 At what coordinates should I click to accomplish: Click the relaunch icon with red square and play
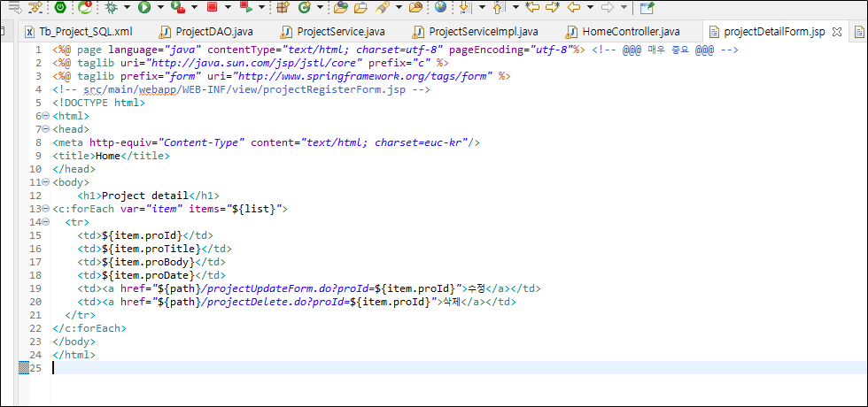[x=246, y=7]
